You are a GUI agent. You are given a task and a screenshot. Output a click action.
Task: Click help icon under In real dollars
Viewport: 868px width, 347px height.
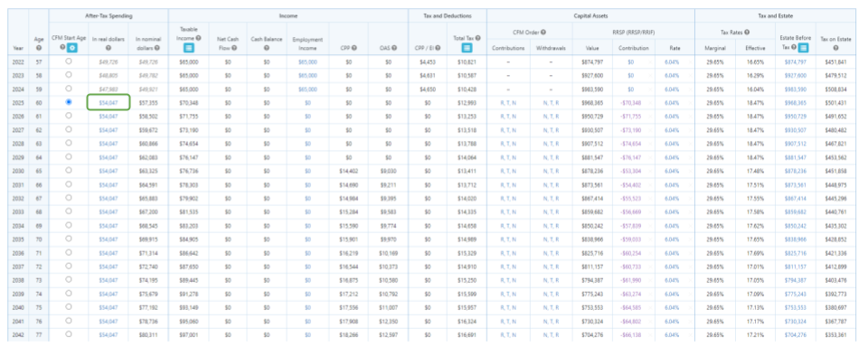pos(108,48)
